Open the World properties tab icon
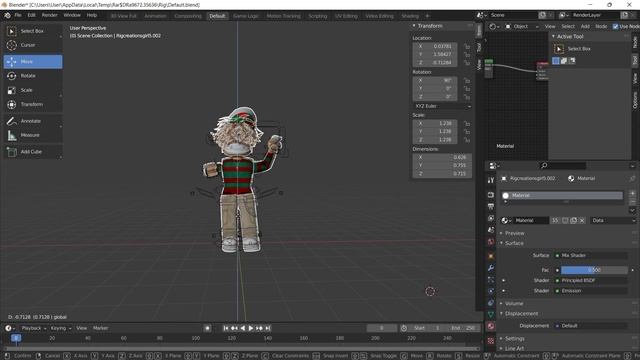Screen dimensions: 640x360 click(x=491, y=242)
